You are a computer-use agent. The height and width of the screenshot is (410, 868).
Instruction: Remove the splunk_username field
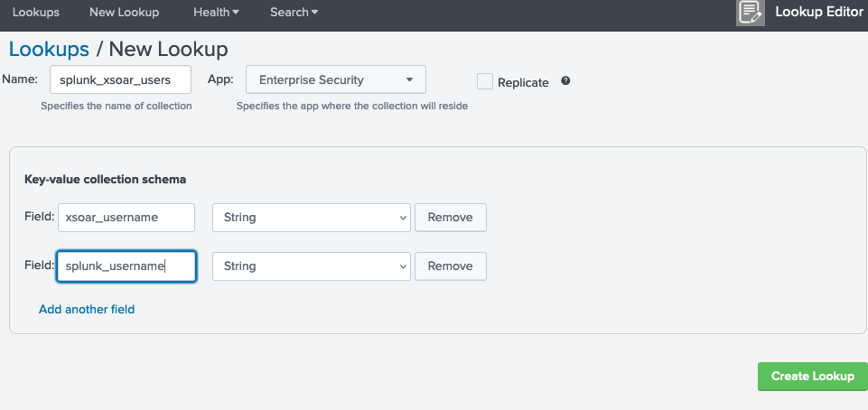pyautogui.click(x=450, y=266)
